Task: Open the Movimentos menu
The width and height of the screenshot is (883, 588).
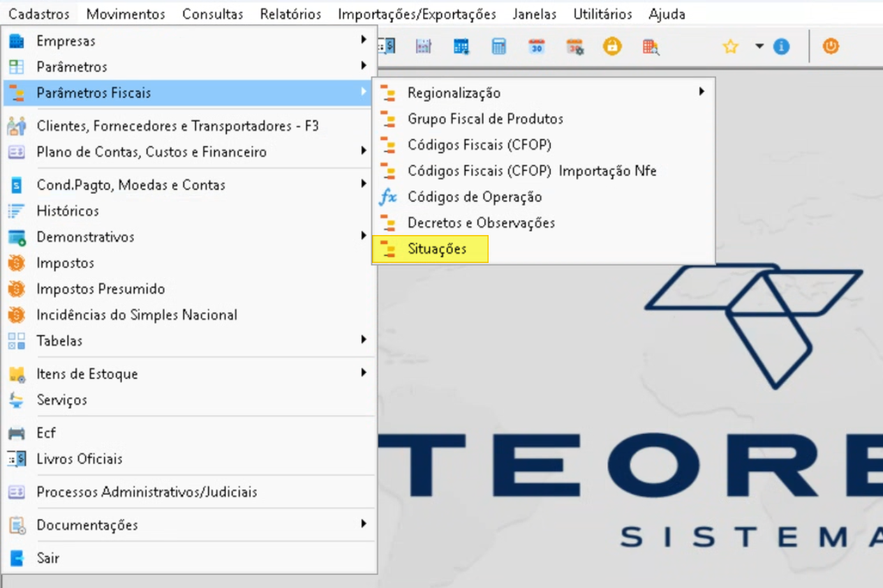Action: click(126, 14)
